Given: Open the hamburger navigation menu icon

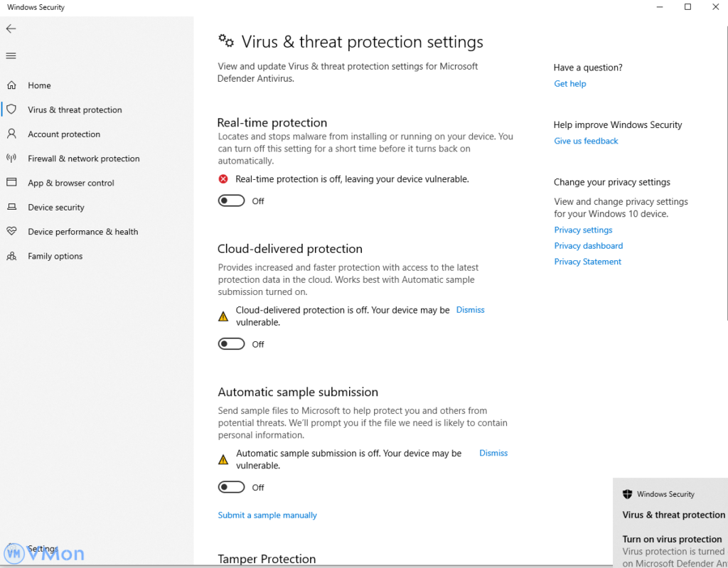Looking at the screenshot, I should pyautogui.click(x=11, y=55).
